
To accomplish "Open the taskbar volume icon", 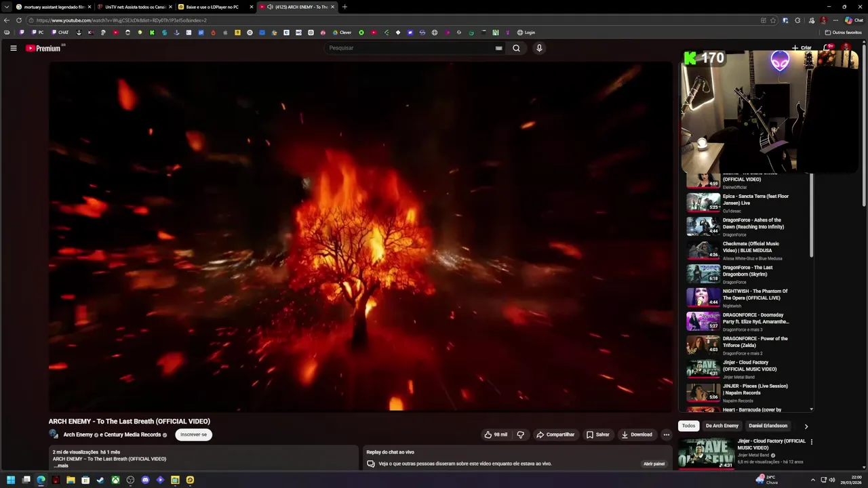I will [x=832, y=480].
